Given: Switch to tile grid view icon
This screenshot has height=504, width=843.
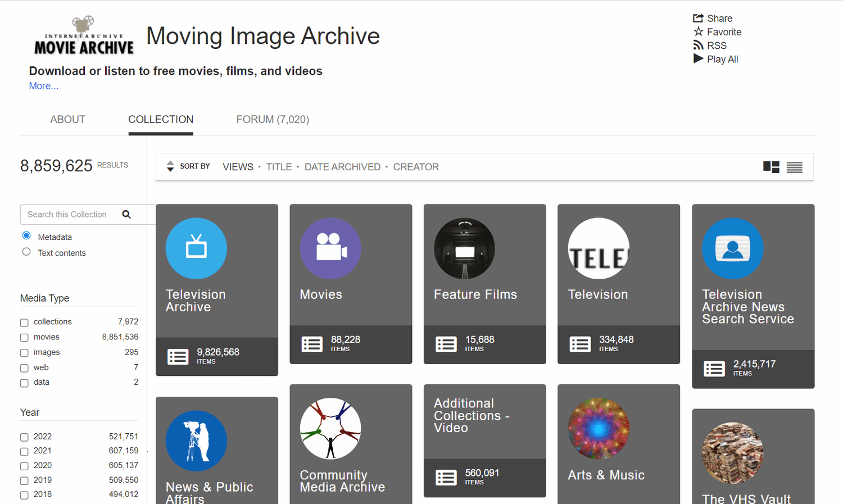Looking at the screenshot, I should (771, 167).
